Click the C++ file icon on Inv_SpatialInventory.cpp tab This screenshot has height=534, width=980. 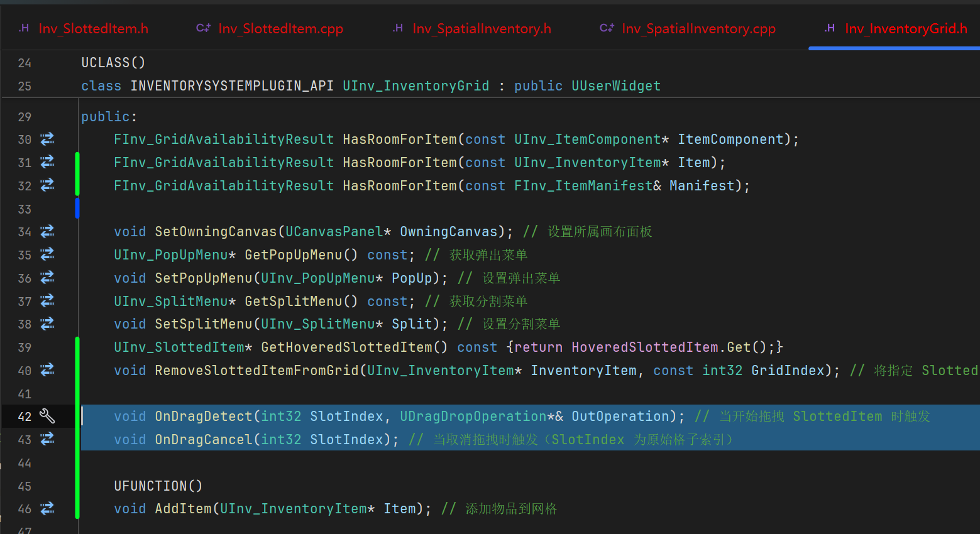[607, 28]
